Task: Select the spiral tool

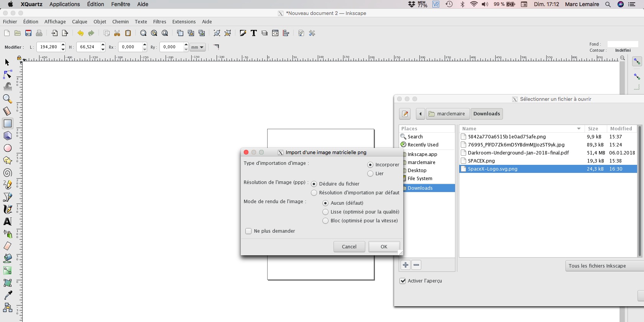Action: [7, 172]
